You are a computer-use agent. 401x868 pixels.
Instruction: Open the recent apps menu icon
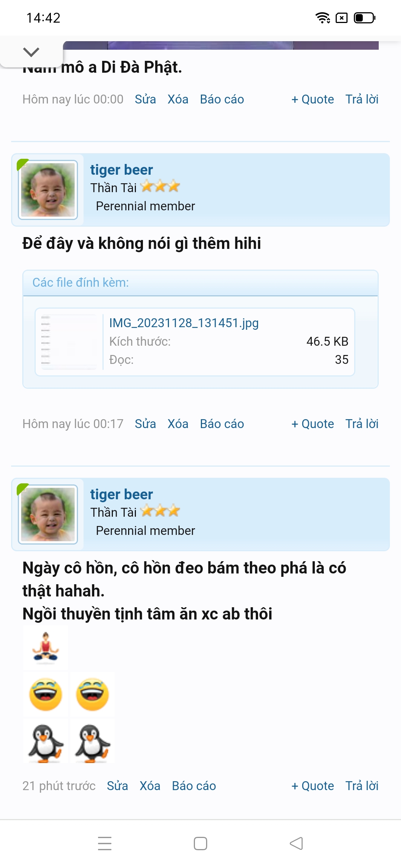pos(105,844)
